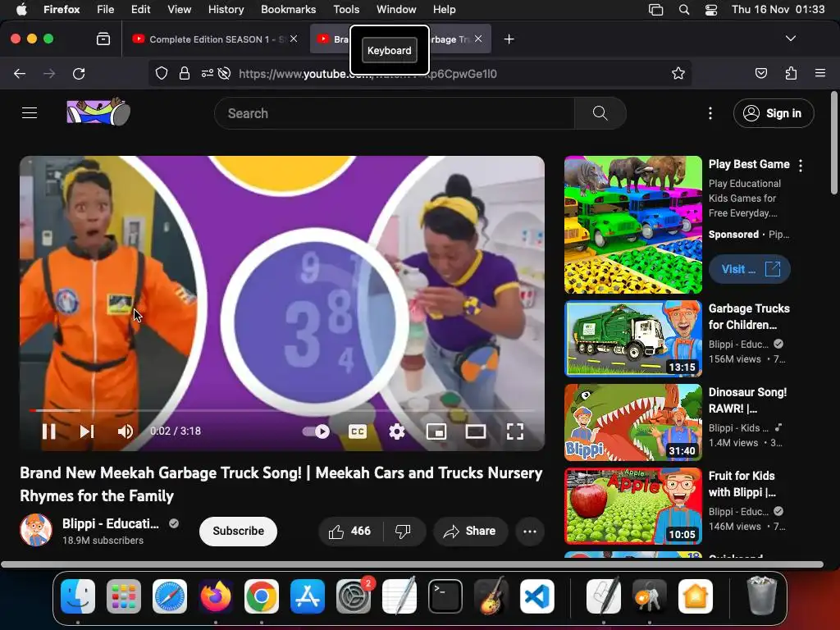Switch to Complete Edition SEASON 1 tab
840x630 pixels.
[214, 39]
